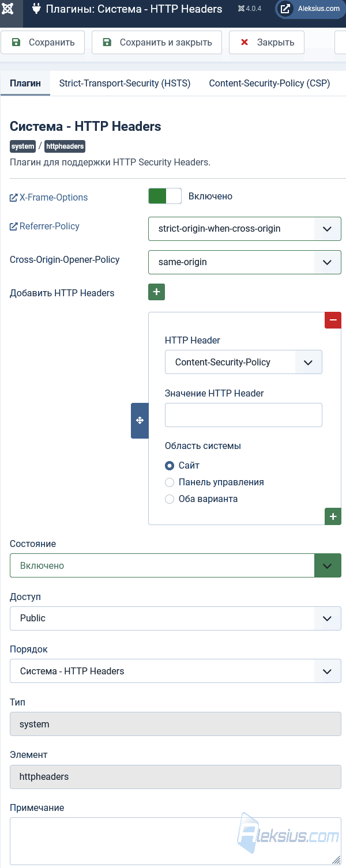The image size is (346, 868).
Task: Click into the Примечание textarea
Action: pyautogui.click(x=175, y=841)
